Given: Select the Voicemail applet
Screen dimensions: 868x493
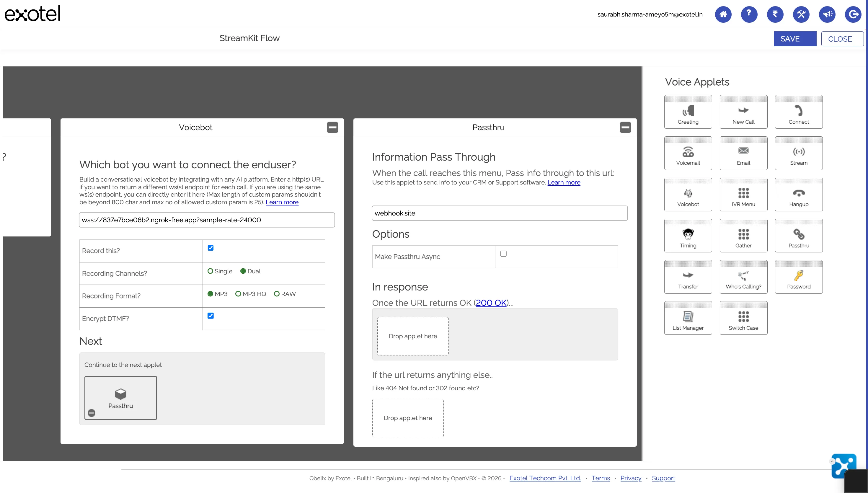Looking at the screenshot, I should click(x=688, y=153).
